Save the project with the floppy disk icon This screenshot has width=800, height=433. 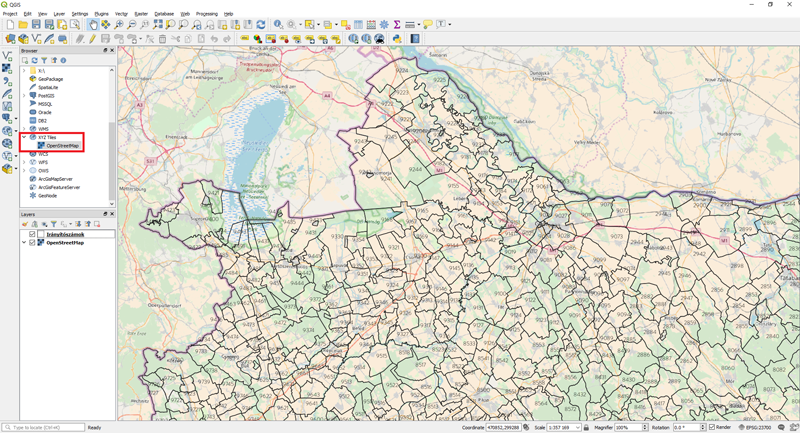coord(36,24)
